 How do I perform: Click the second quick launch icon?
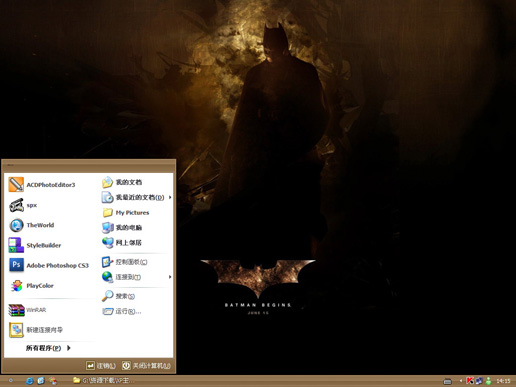click(41, 380)
